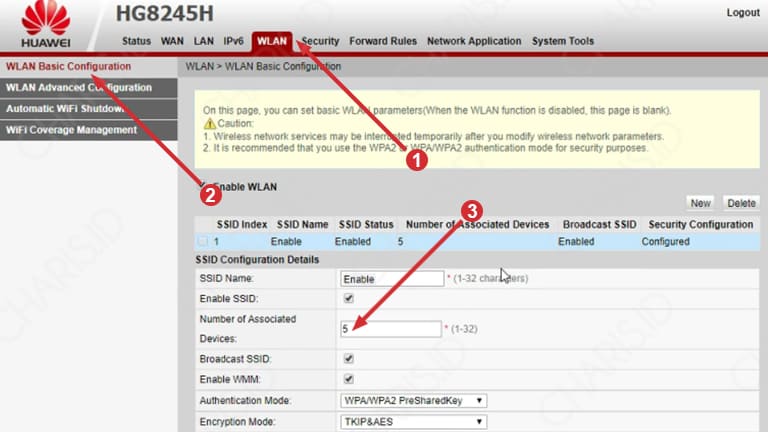Open the WAN tab
Screen dimensions: 768x432
click(172, 41)
